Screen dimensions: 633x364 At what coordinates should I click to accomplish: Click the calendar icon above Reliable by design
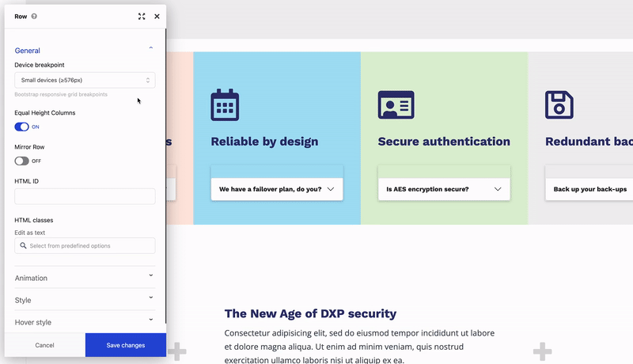[225, 105]
